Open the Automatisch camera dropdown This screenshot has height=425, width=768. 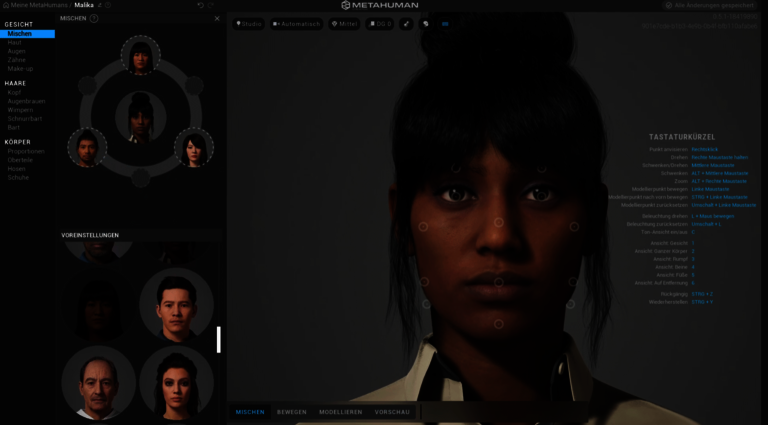click(296, 24)
